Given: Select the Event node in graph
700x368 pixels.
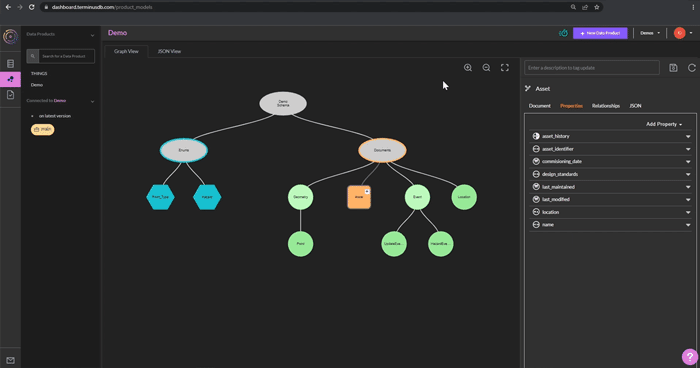Looking at the screenshot, I should [417, 197].
